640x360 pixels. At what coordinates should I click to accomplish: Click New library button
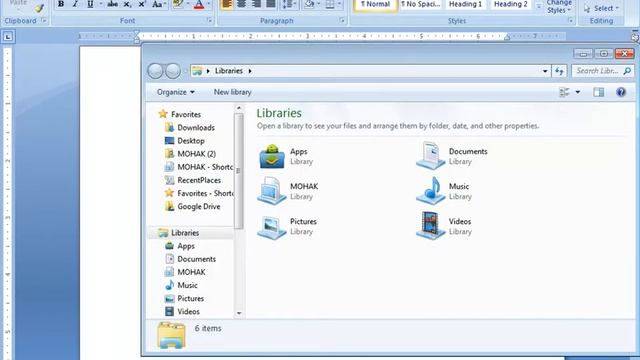pyautogui.click(x=233, y=92)
